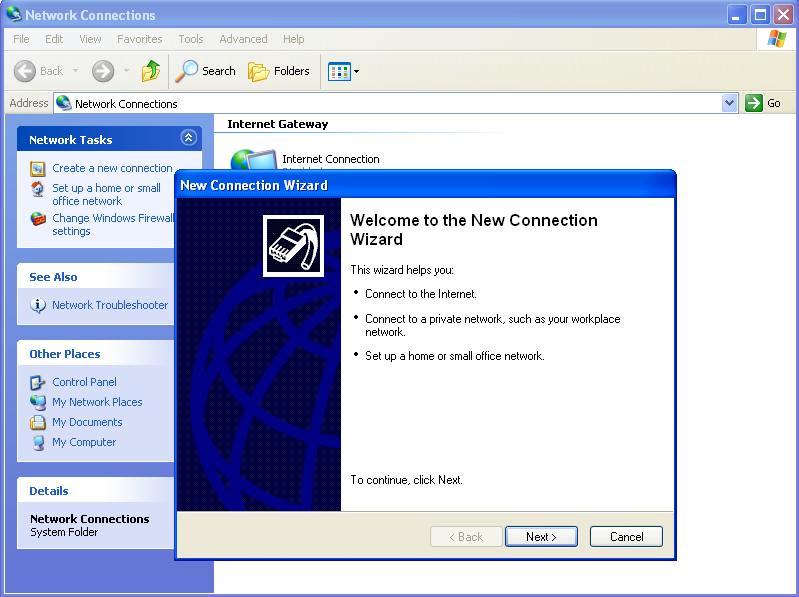Click the address bar Network Connections icon
The height and width of the screenshot is (597, 799).
64,103
